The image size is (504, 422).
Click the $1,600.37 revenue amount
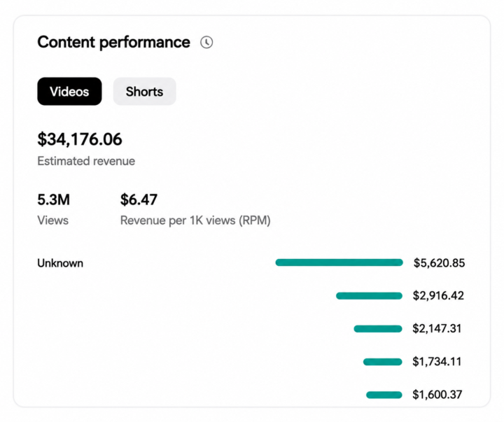coord(437,395)
